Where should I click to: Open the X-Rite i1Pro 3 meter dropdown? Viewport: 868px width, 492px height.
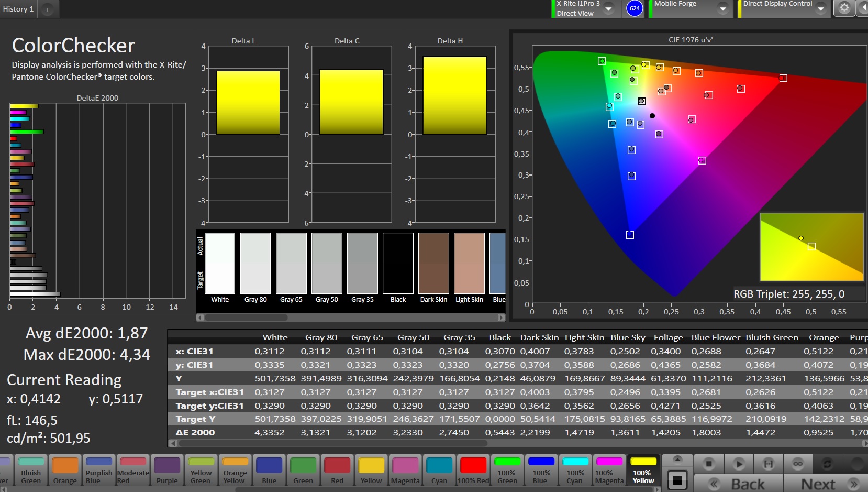coord(608,9)
